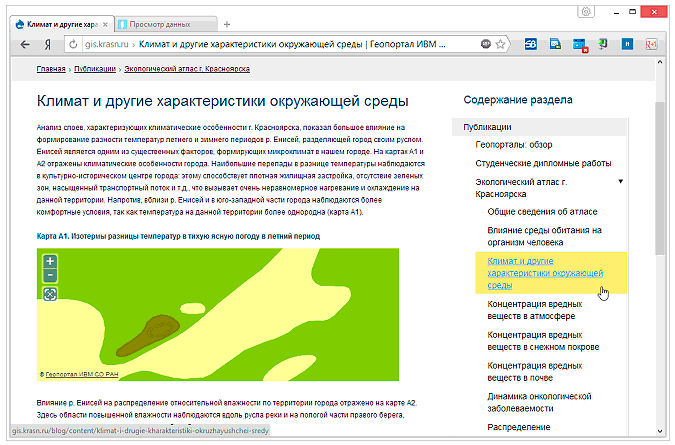Open browser settings gear icon
The image size is (675, 445).
click(585, 11)
